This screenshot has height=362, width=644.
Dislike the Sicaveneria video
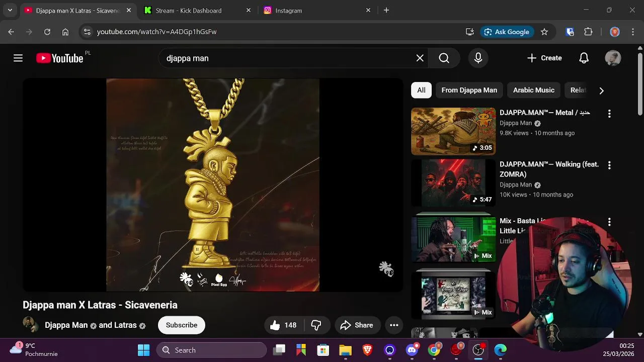pyautogui.click(x=316, y=325)
